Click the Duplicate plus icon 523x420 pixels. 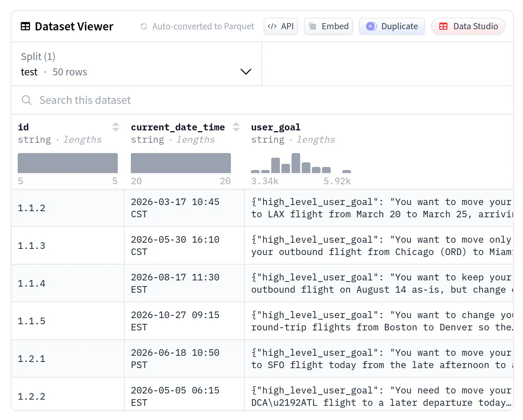click(371, 26)
